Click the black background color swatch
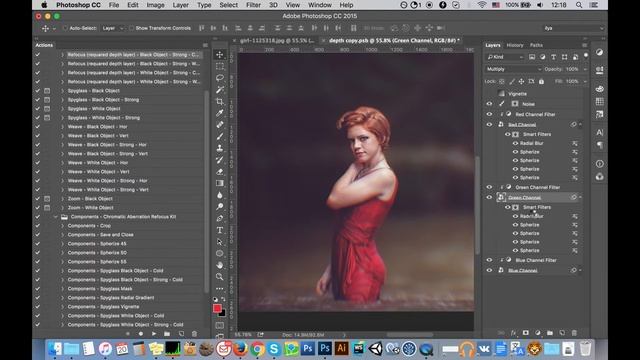Image resolution: width=640 pixels, height=360 pixels. (x=222, y=314)
